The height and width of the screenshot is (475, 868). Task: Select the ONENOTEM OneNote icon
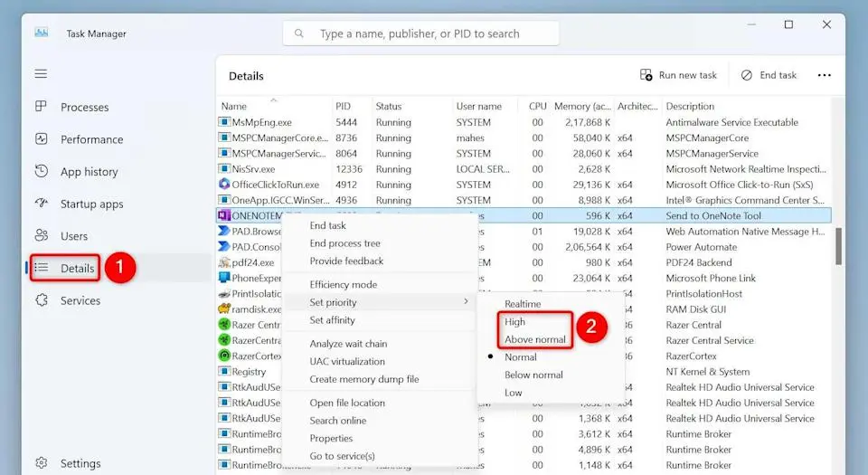[x=224, y=215]
